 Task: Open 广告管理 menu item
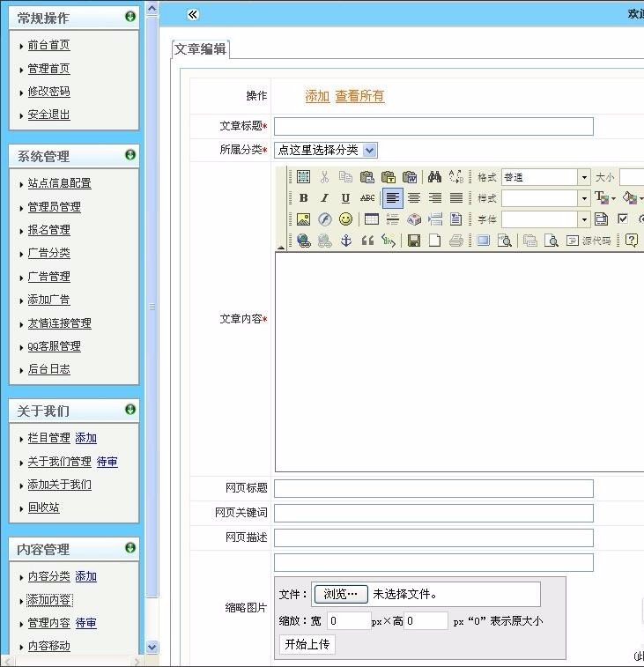coord(49,277)
